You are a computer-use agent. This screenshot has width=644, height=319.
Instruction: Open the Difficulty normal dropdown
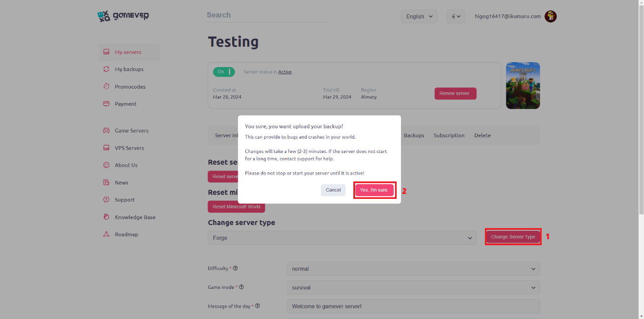click(x=413, y=269)
